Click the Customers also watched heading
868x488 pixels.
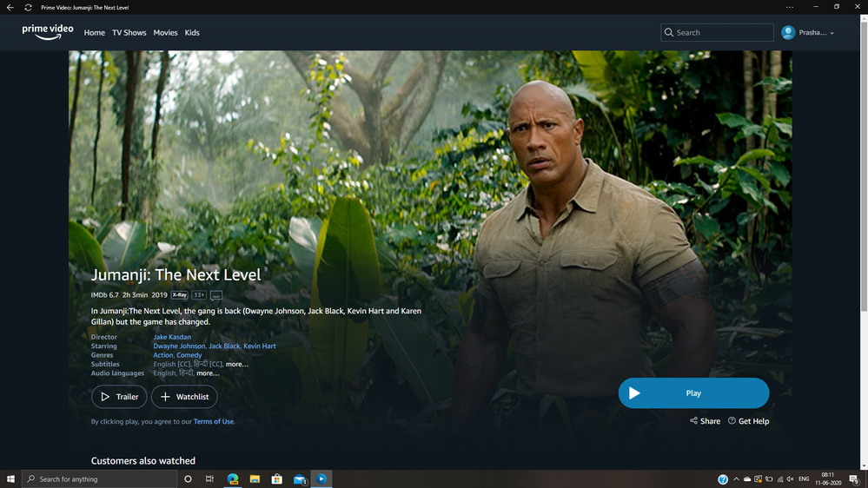[142, 460]
